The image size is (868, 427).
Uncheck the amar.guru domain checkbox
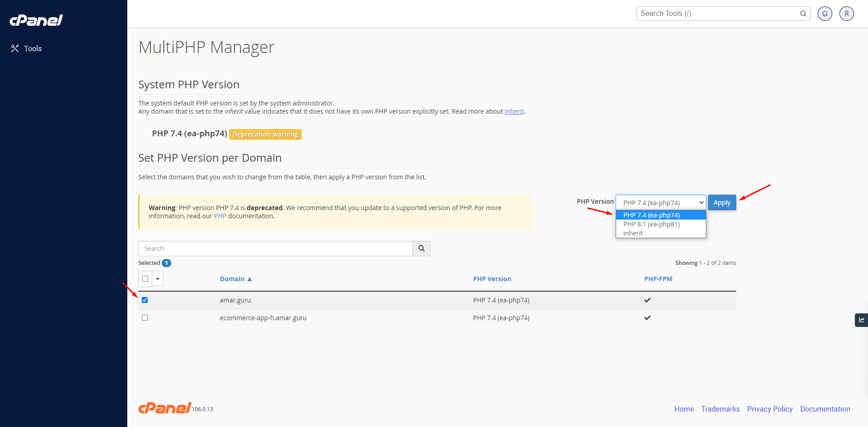click(x=145, y=300)
